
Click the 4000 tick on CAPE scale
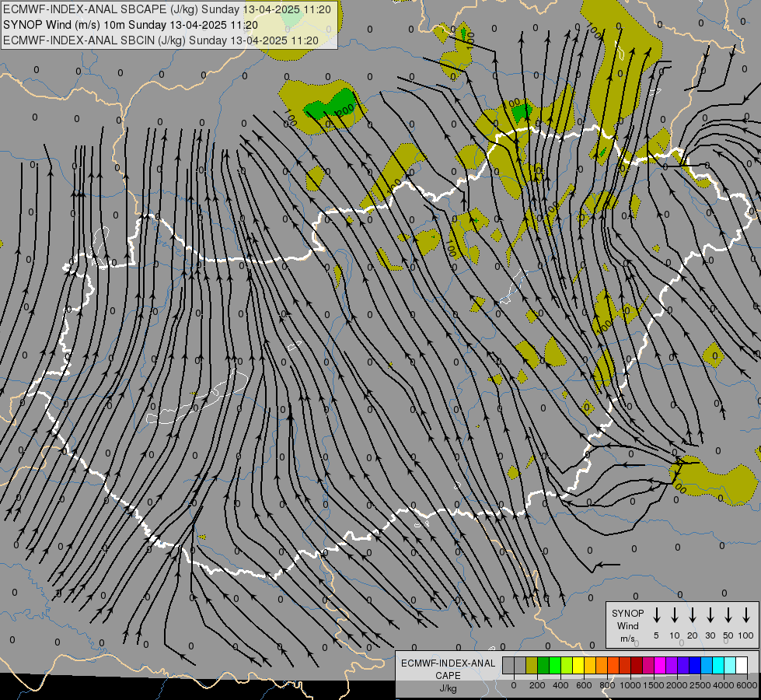[x=724, y=685]
